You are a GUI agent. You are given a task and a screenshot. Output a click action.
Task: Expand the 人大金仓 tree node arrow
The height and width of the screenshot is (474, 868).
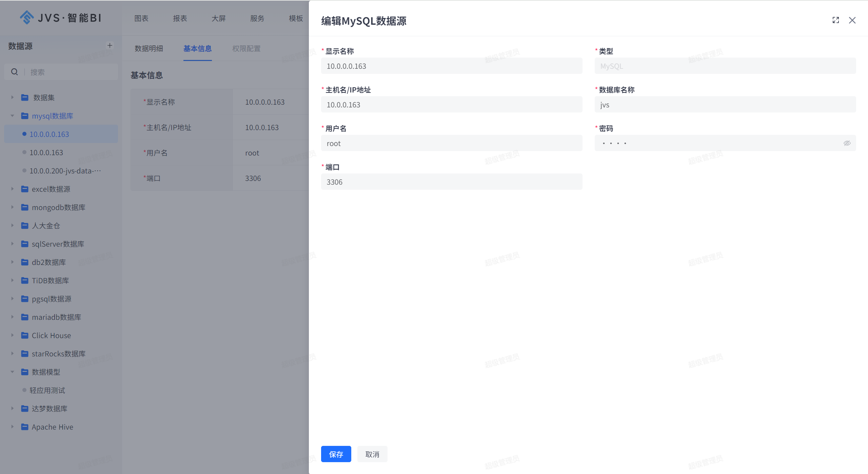coord(13,226)
